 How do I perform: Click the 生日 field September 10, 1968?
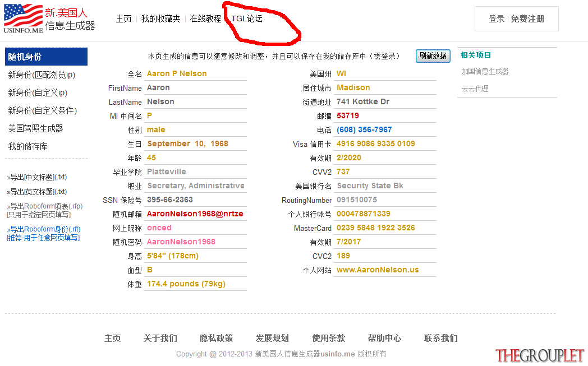195,144
